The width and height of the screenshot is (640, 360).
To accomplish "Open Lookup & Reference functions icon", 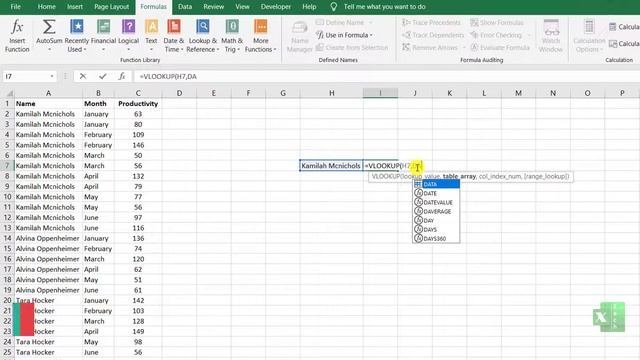I will [x=203, y=27].
